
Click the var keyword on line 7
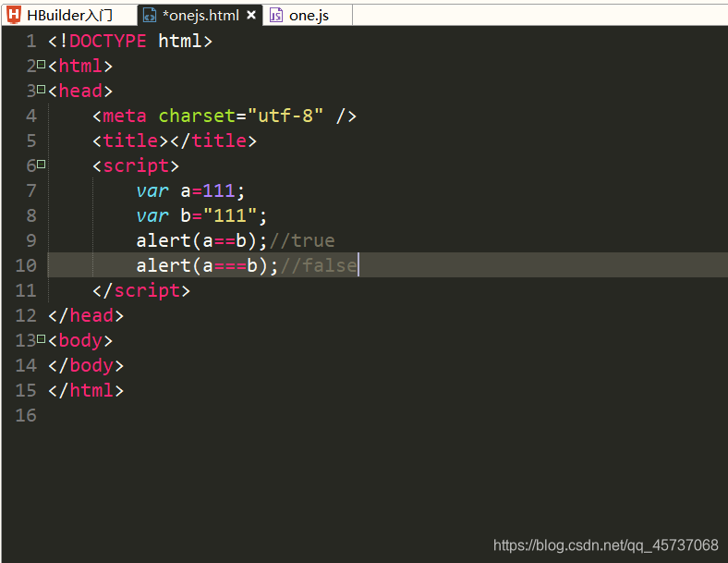pos(152,191)
